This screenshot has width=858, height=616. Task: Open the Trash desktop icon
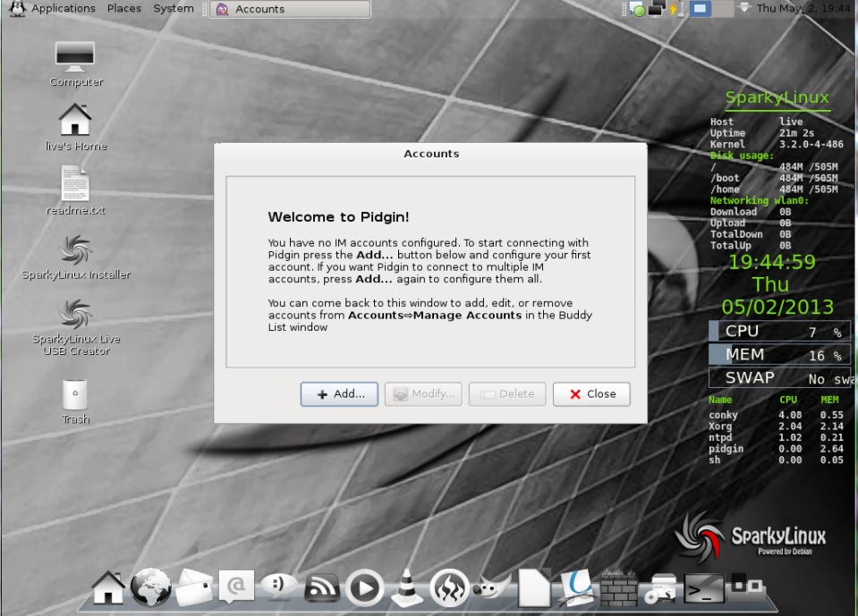click(x=75, y=401)
